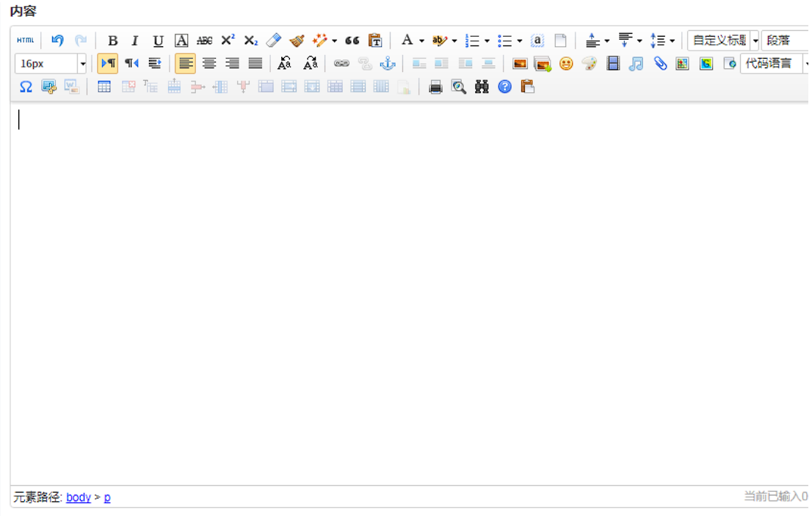Insert music with the music note icon
This screenshot has height=516, width=812.
coord(637,64)
